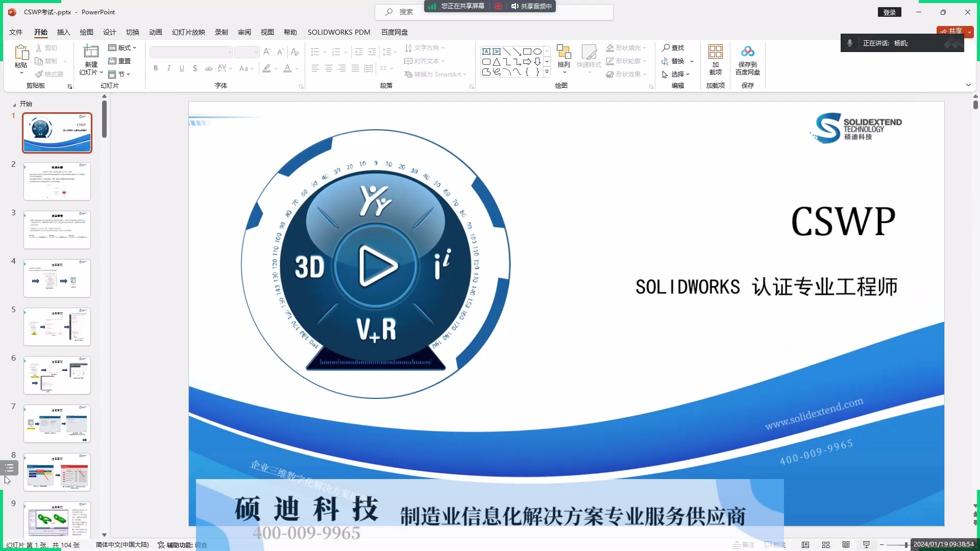Switch to Slide Sorter view icon
This screenshot has height=551, width=980.
pos(826,544)
